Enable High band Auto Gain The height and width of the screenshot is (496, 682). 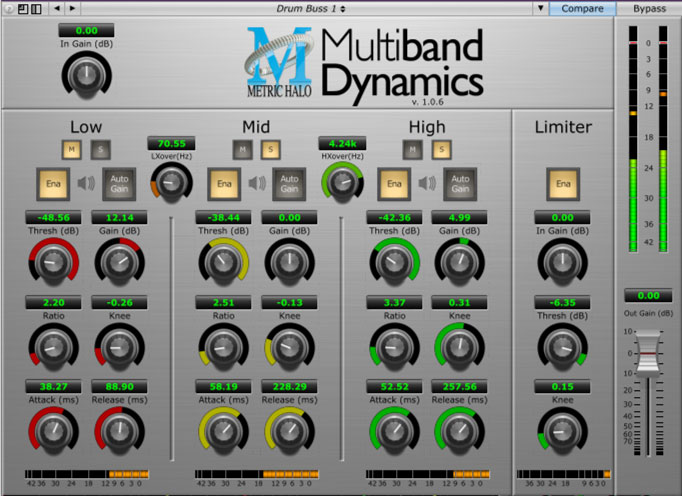460,184
